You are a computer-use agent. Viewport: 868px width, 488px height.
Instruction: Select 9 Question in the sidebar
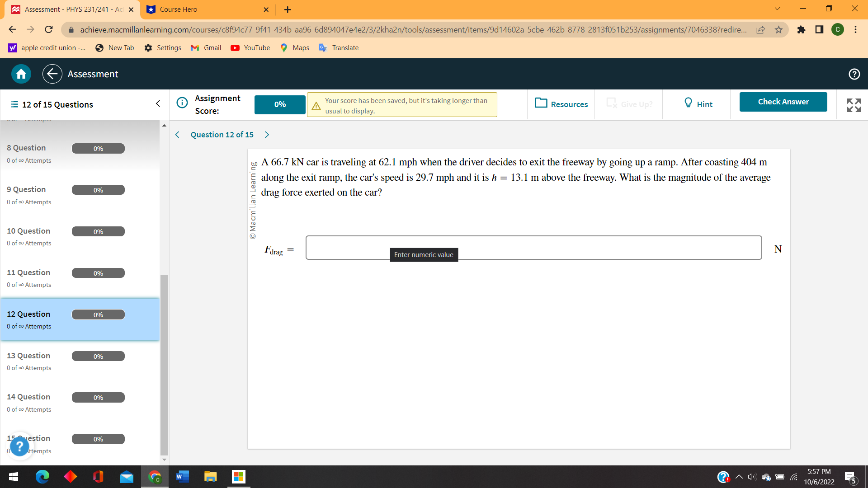[26, 189]
